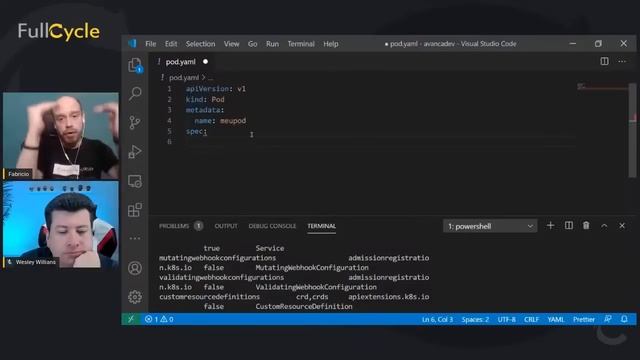
Task: Click pod.yaml in the breadcrumb
Action: (x=184, y=77)
